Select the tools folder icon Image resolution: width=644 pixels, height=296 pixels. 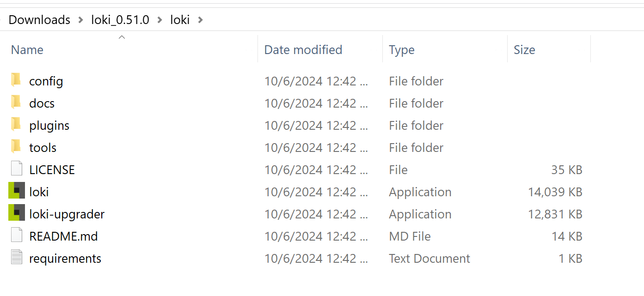[x=16, y=147]
